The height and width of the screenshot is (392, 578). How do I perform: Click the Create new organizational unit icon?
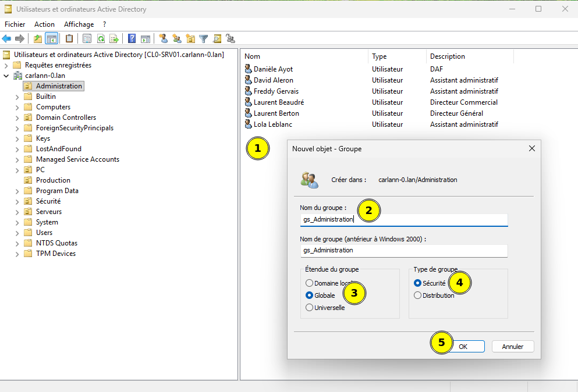190,38
